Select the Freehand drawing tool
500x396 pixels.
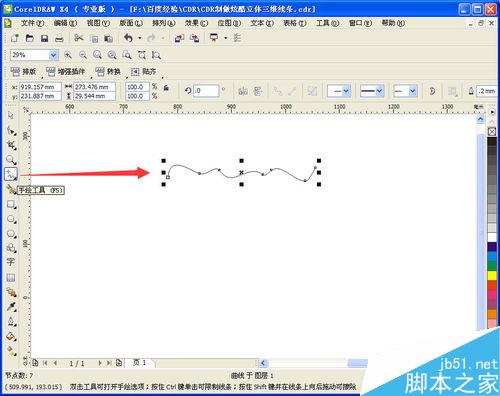pos(11,174)
